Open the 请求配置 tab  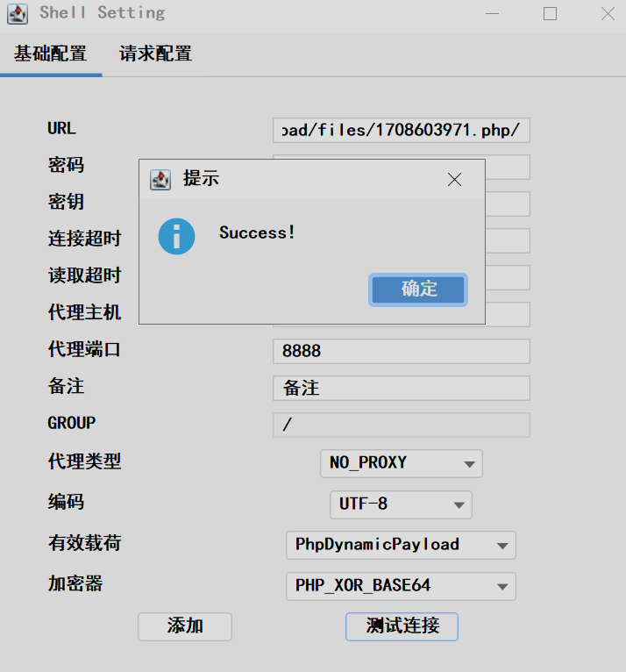point(155,54)
